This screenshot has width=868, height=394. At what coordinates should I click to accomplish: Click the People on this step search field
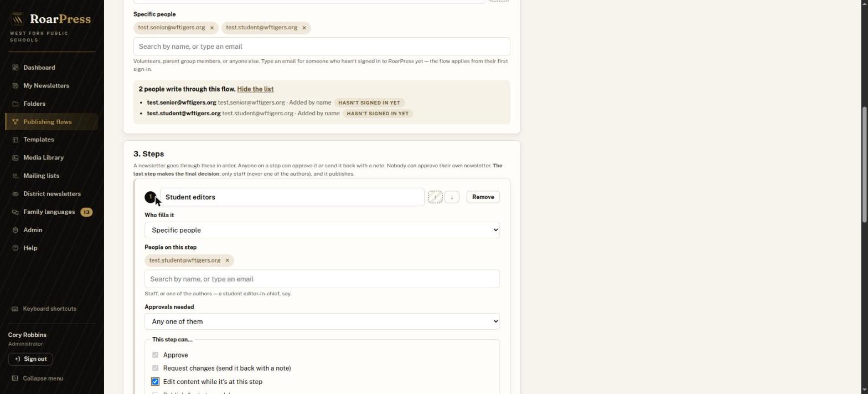322,279
